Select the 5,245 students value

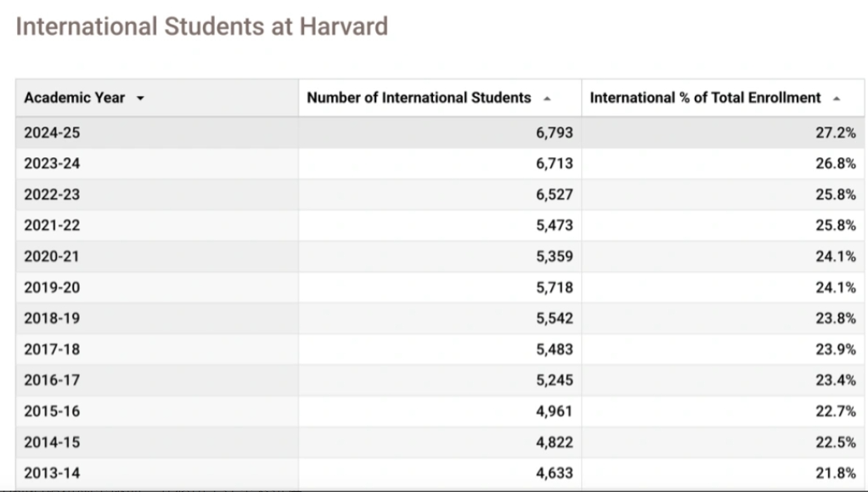[555, 381]
